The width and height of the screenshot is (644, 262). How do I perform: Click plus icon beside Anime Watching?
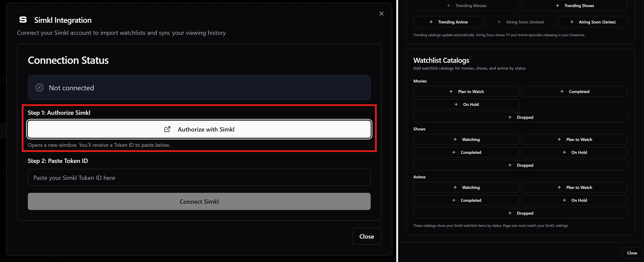coord(455,187)
